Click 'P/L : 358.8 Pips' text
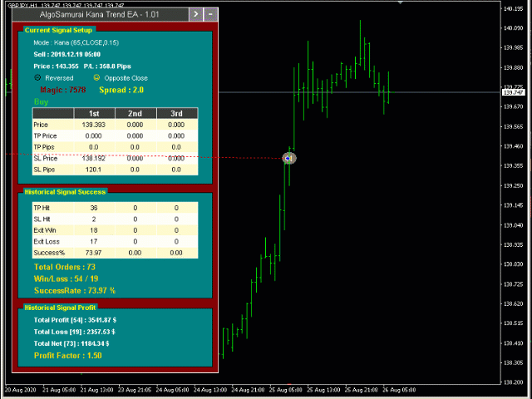This screenshot has height=399, width=532. click(107, 66)
